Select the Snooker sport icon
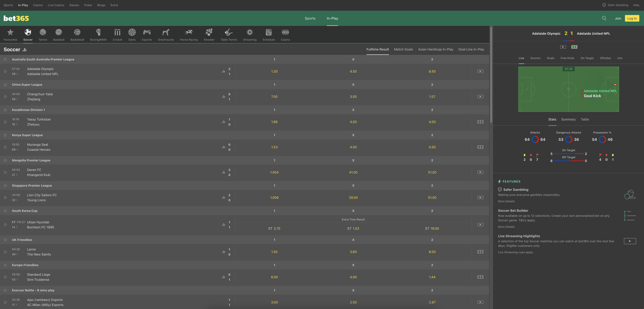644x309 pixels. click(x=209, y=35)
